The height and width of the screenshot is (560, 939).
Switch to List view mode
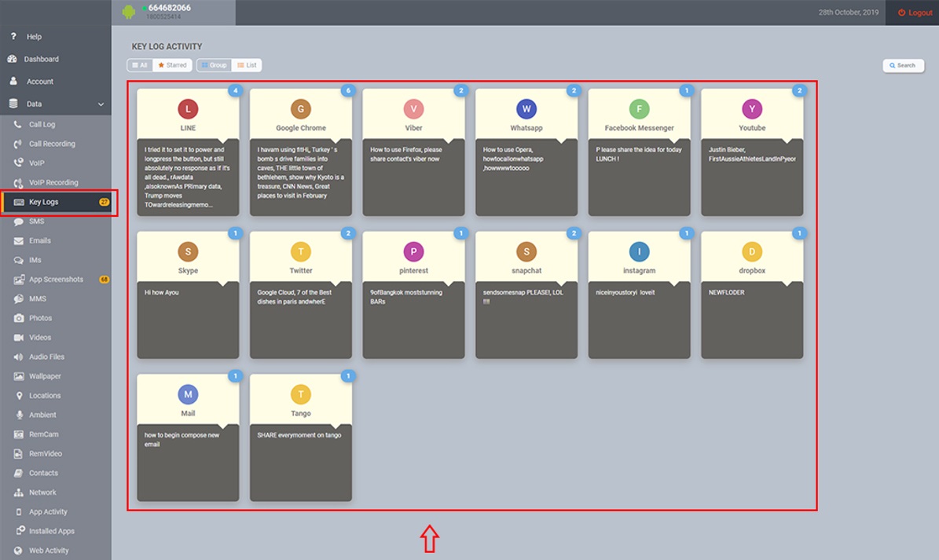(x=247, y=65)
